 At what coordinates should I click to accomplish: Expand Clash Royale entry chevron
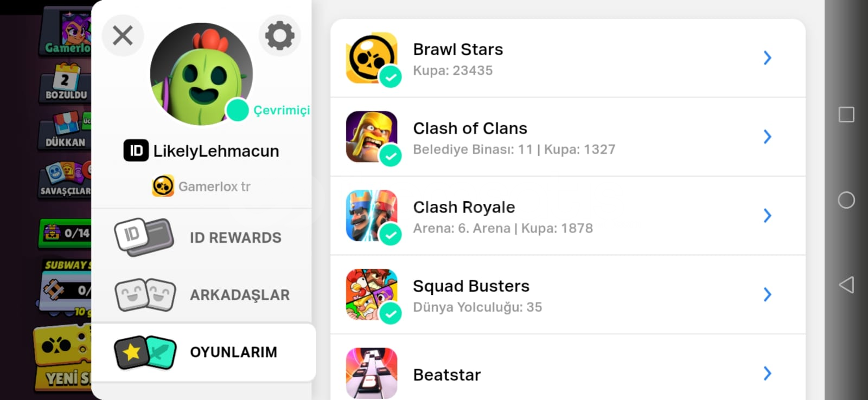(767, 216)
